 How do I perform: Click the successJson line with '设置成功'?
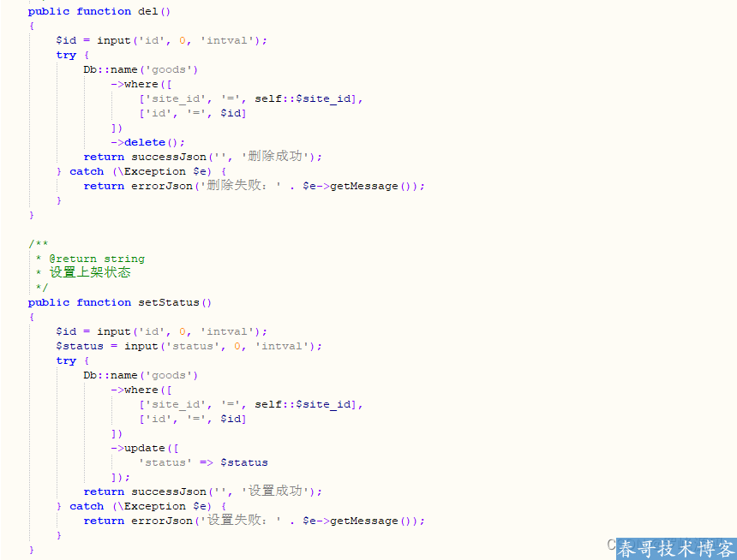[x=202, y=491]
